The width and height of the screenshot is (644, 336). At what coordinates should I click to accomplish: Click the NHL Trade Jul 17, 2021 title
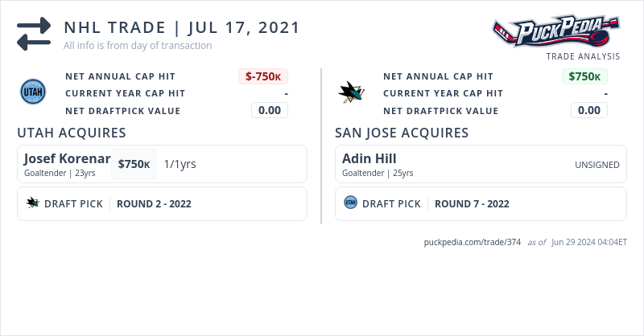coord(182,27)
